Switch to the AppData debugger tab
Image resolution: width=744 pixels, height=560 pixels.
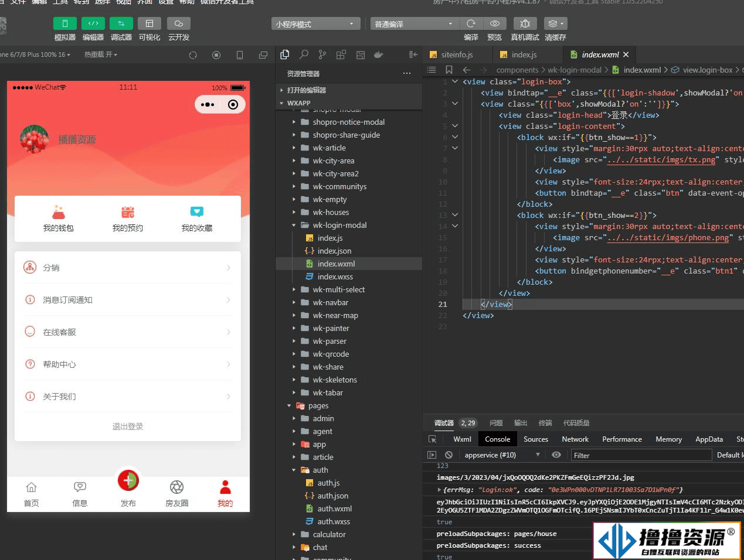click(x=709, y=439)
